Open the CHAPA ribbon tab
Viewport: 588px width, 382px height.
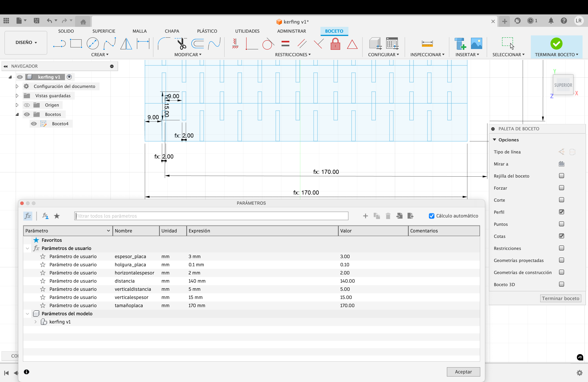click(x=172, y=31)
